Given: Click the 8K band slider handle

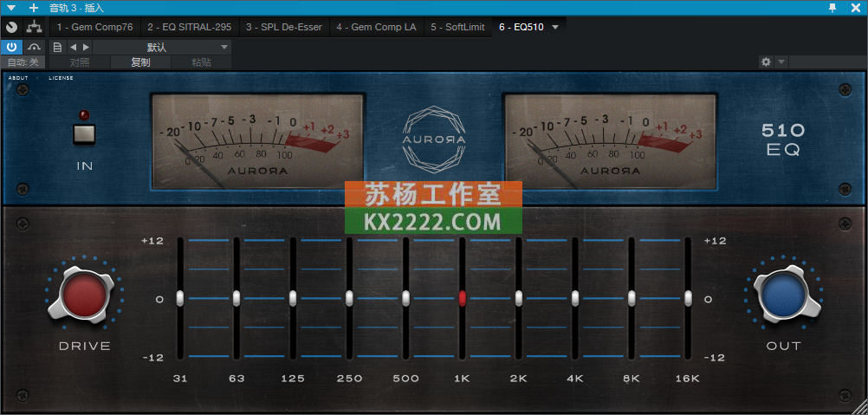Looking at the screenshot, I should coord(632,298).
